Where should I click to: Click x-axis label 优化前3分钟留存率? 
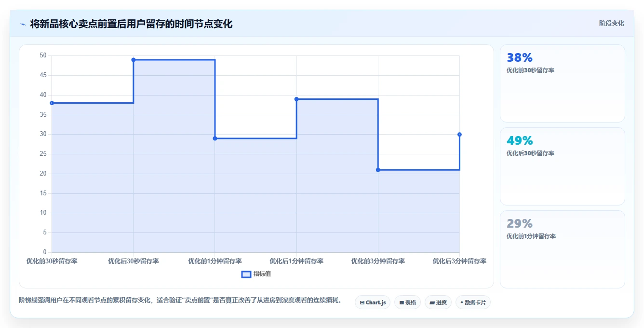378,261
